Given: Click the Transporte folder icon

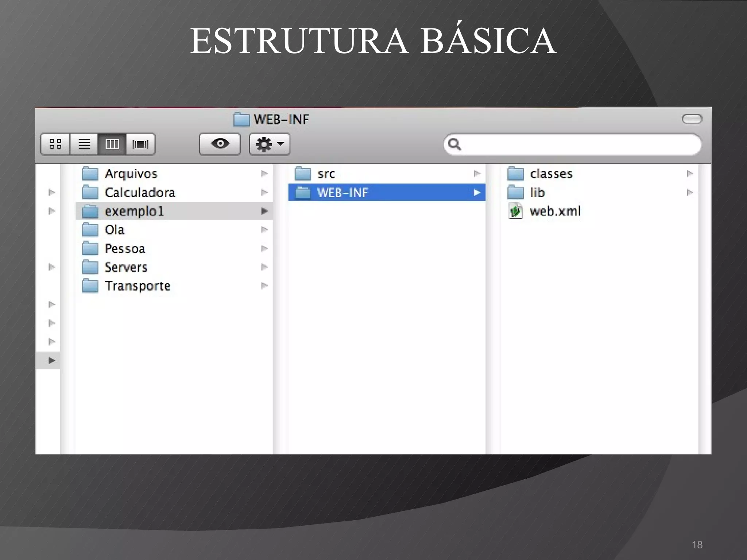Looking at the screenshot, I should (90, 286).
